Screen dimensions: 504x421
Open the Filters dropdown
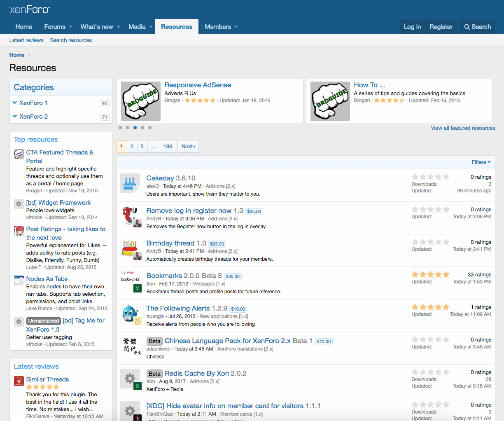click(x=481, y=162)
